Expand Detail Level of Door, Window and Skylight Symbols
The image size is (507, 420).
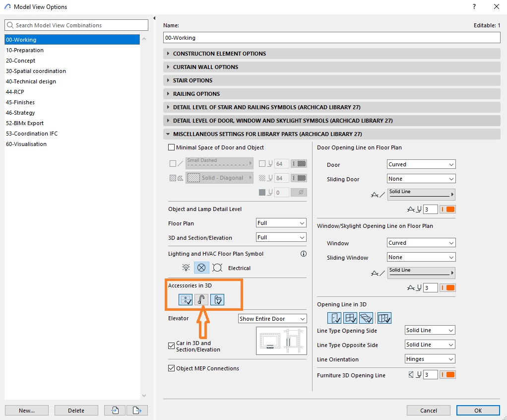click(x=332, y=121)
